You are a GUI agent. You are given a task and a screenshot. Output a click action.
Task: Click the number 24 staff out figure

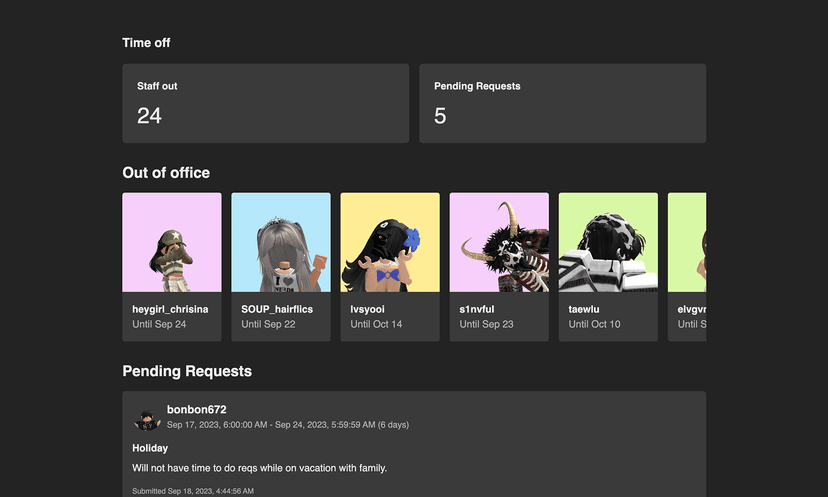[149, 116]
